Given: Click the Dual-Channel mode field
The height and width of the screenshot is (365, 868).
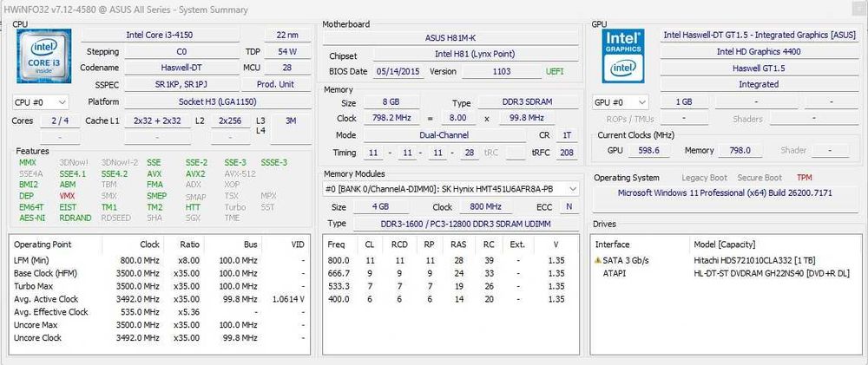Looking at the screenshot, I should coord(444,135).
